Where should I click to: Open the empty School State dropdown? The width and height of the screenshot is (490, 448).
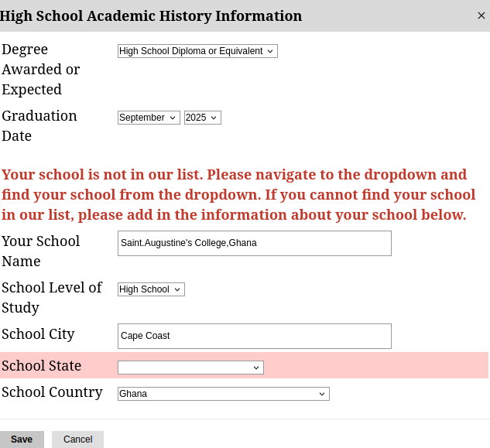point(190,368)
